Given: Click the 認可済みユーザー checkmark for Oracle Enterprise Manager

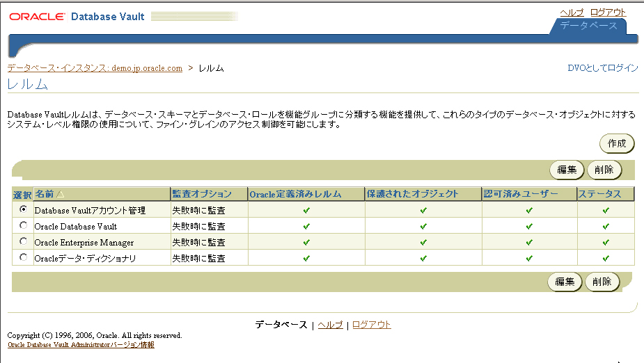Looking at the screenshot, I should 529,243.
